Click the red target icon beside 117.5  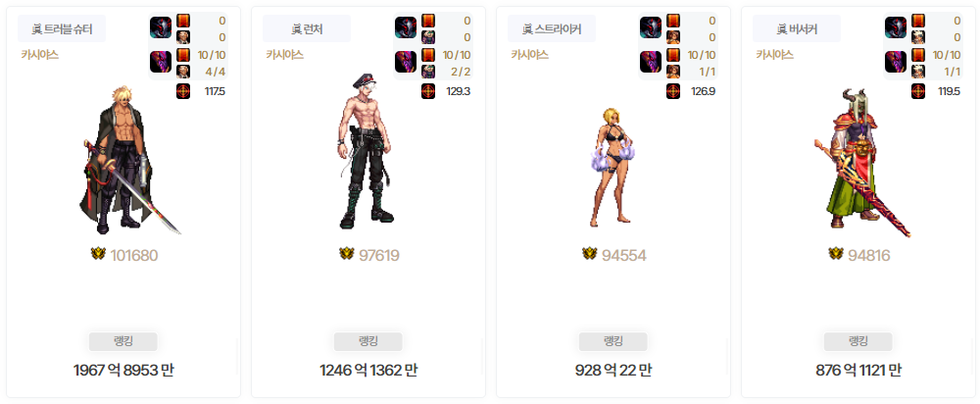tap(183, 91)
